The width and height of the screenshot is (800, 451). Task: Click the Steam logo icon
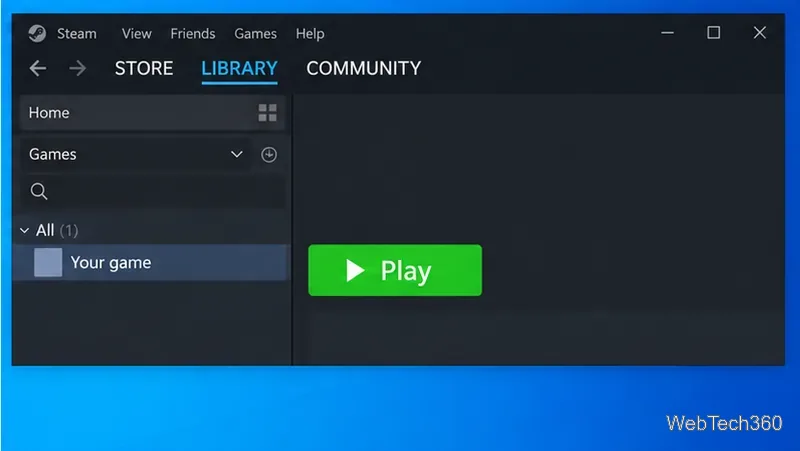[x=37, y=34]
